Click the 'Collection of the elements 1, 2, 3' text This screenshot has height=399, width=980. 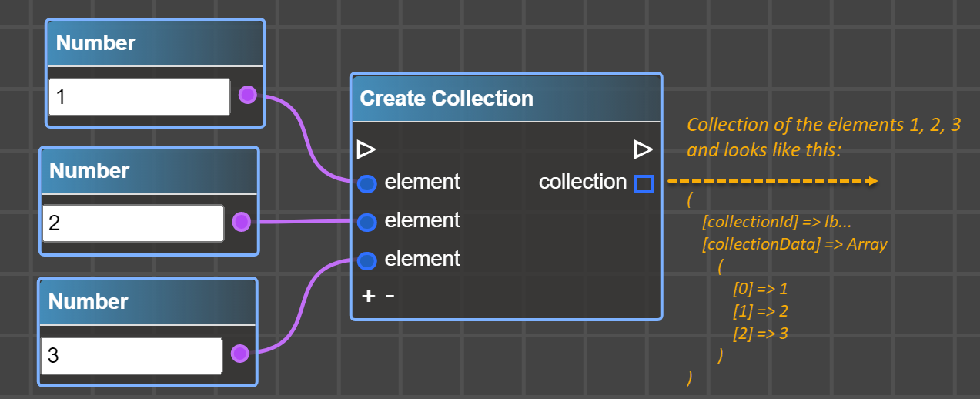[824, 125]
